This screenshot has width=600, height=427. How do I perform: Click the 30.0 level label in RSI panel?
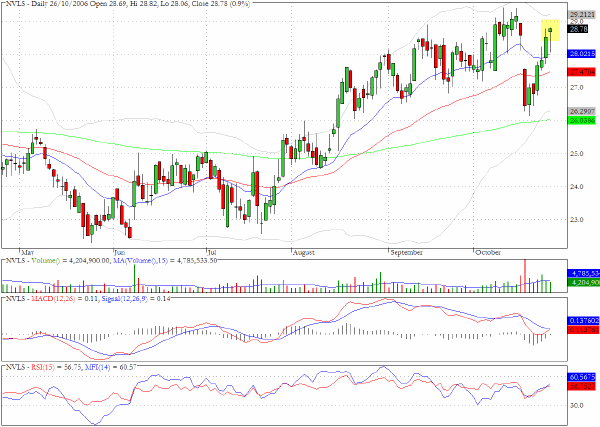point(577,406)
